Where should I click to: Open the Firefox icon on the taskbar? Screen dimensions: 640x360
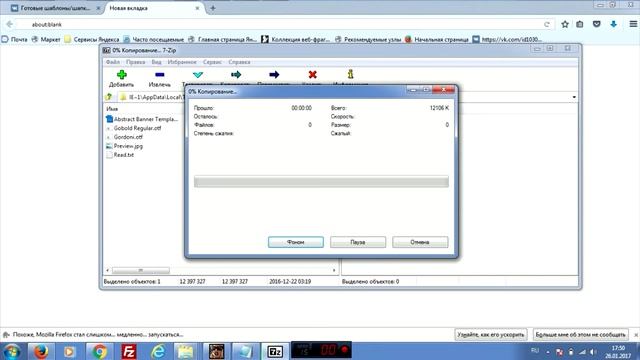tap(41, 351)
